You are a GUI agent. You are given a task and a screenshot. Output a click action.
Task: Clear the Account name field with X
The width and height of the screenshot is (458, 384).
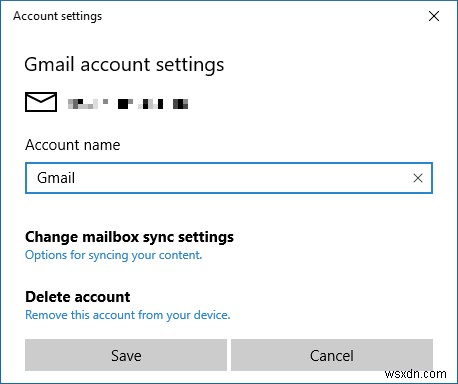[x=418, y=178]
